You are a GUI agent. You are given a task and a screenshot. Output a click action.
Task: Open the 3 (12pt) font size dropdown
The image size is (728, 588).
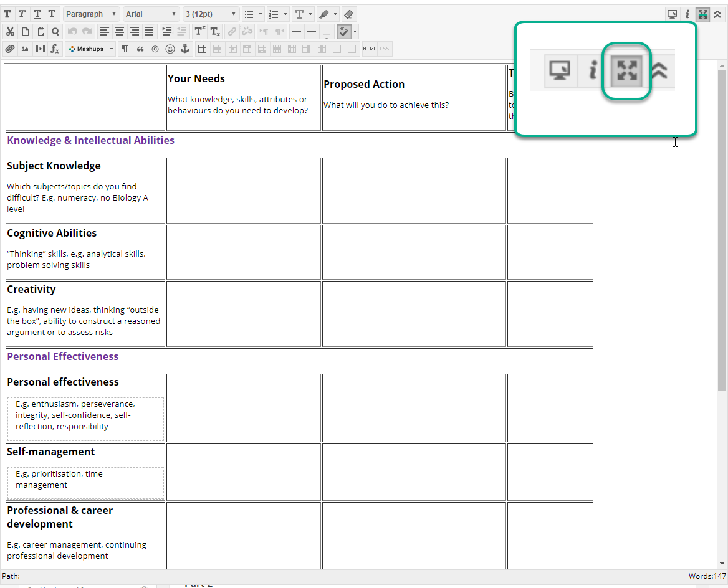click(x=211, y=14)
